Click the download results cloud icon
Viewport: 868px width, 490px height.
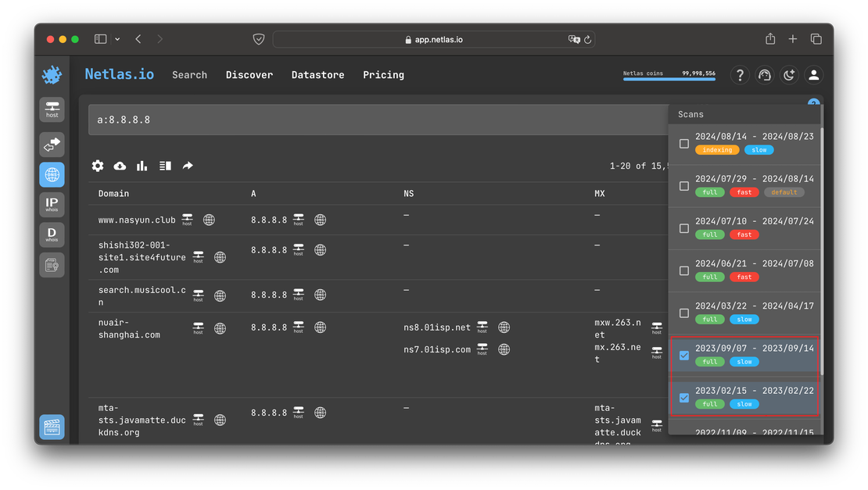click(x=120, y=166)
